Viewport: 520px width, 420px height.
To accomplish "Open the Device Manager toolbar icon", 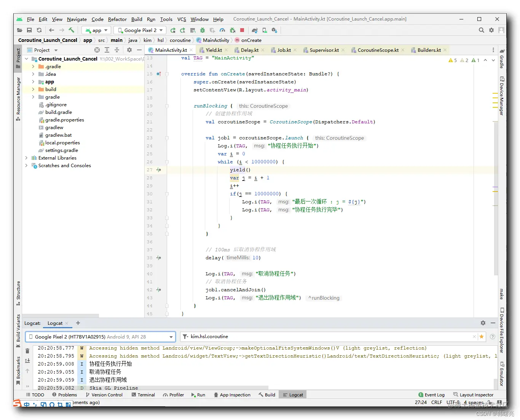I will pyautogui.click(x=265, y=30).
